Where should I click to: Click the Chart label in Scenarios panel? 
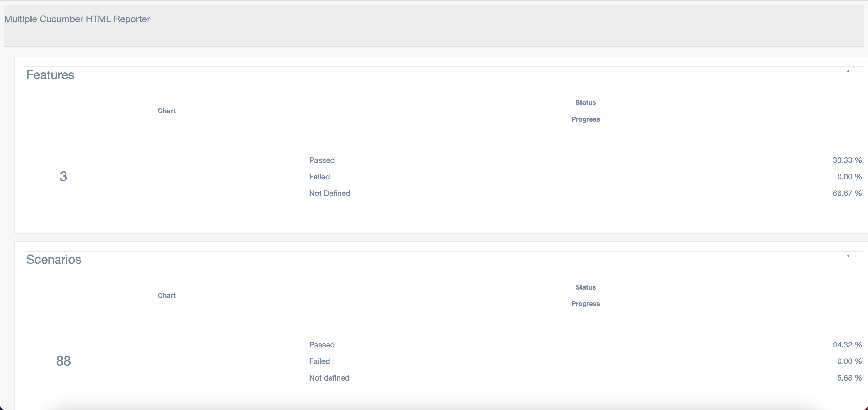(x=166, y=295)
